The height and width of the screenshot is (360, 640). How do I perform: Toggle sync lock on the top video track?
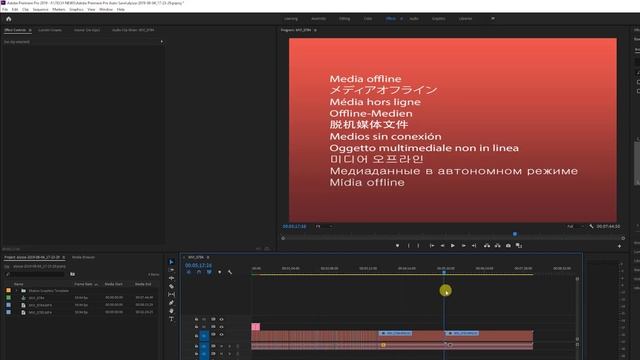tap(213, 319)
